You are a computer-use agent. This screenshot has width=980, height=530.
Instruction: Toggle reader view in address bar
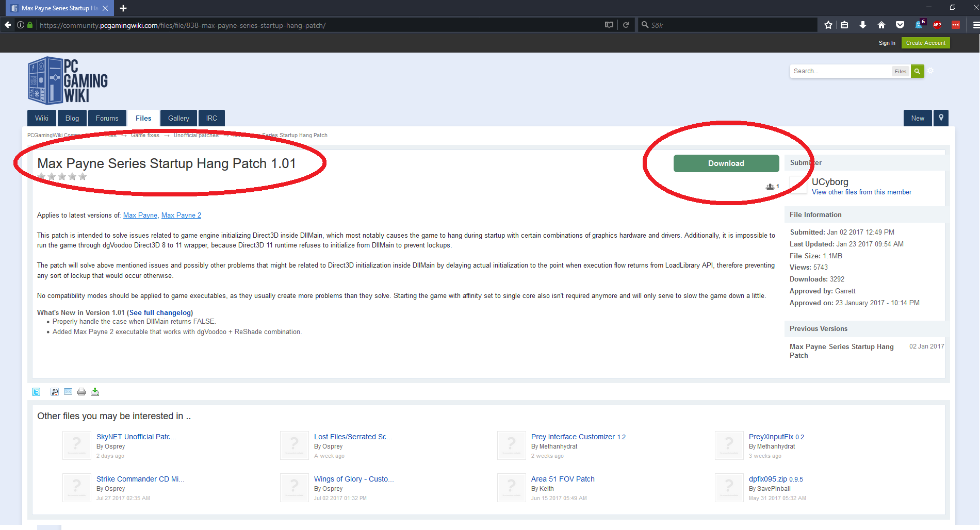609,25
